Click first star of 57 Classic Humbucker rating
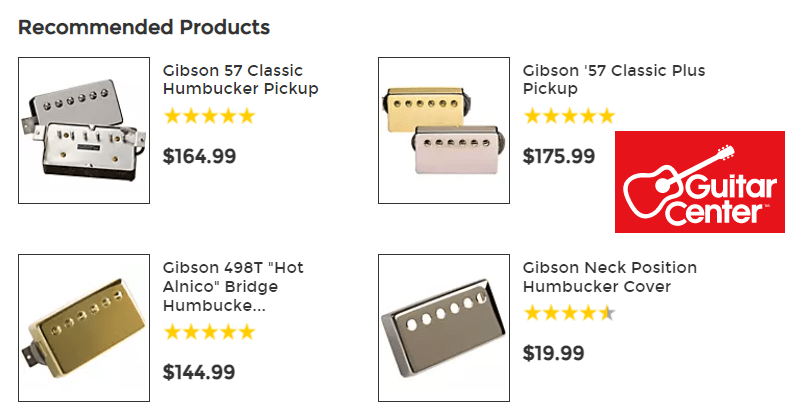The image size is (797, 416). click(172, 116)
